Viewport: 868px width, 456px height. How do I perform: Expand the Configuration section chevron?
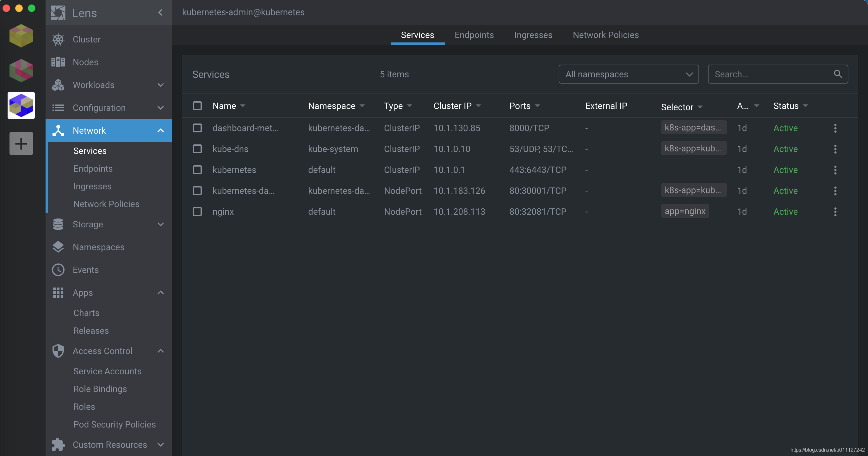point(161,108)
